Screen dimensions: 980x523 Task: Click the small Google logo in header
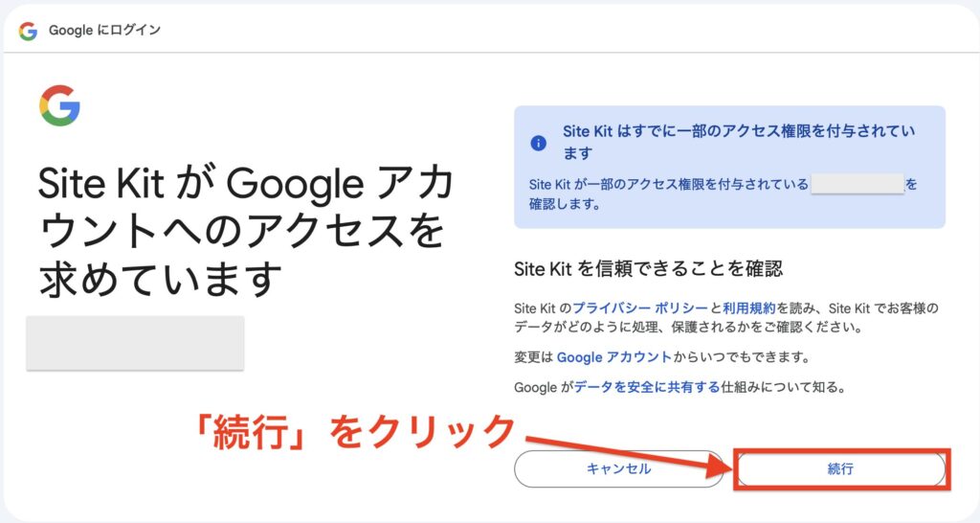click(x=28, y=31)
